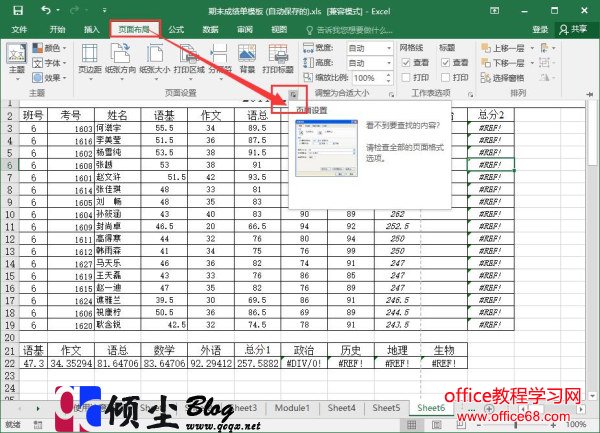
Task: Click the 总分2 header cell
Action: (491, 115)
